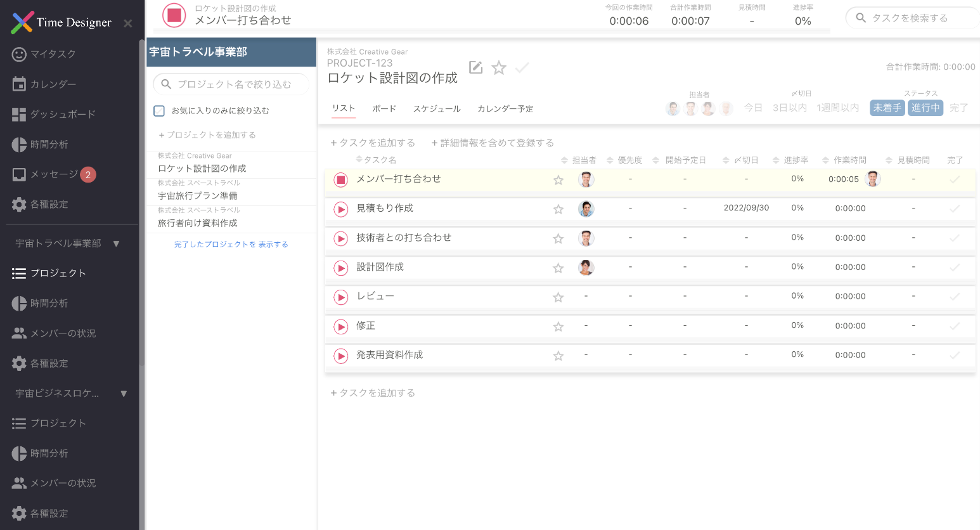Click + 詳細情報を含めて登録する
This screenshot has width=980, height=530.
[x=493, y=143]
